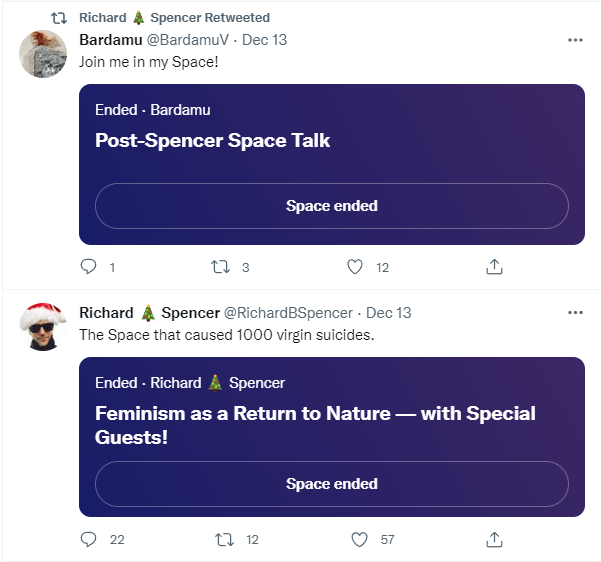601x562 pixels.
Task: Like the tweet with 57 likes
Action: [360, 539]
